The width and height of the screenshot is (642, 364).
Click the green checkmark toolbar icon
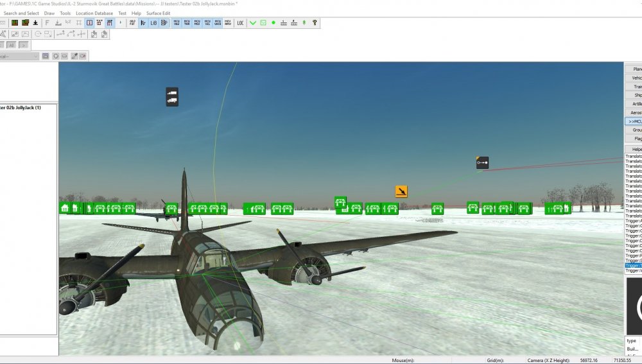pos(252,23)
